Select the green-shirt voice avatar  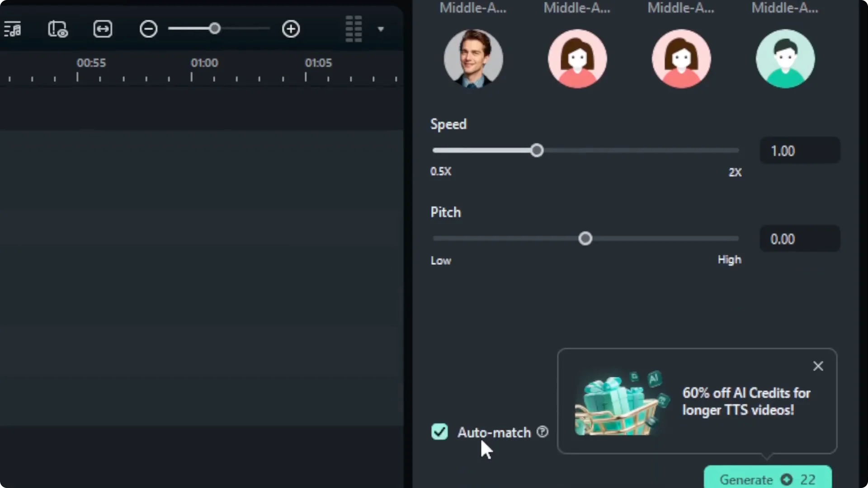tap(785, 58)
